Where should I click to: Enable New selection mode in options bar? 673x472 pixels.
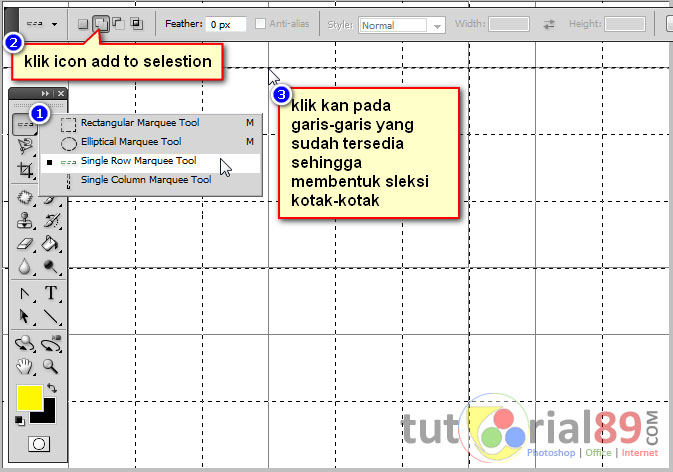(83, 23)
